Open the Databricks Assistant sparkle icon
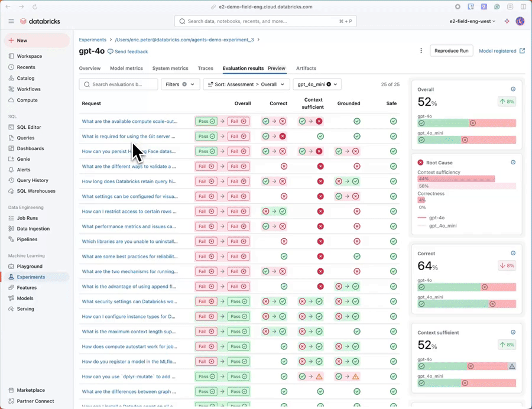This screenshot has width=532, height=409. 507,21
